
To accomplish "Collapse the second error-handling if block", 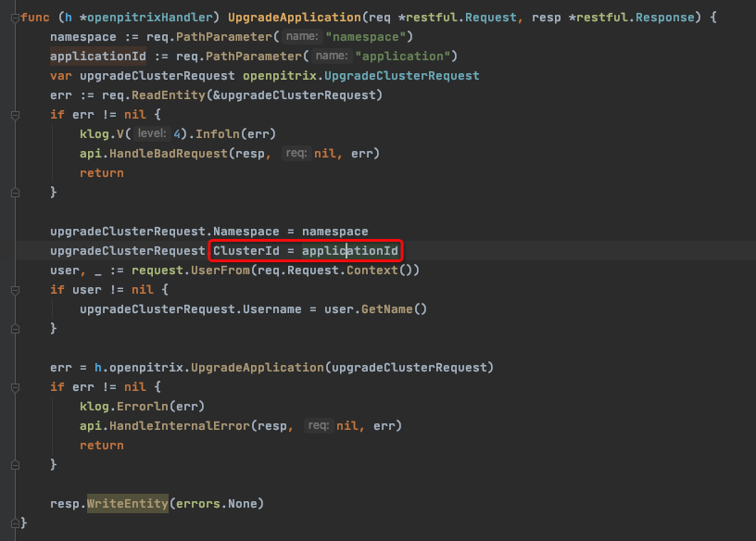I will tap(13, 386).
